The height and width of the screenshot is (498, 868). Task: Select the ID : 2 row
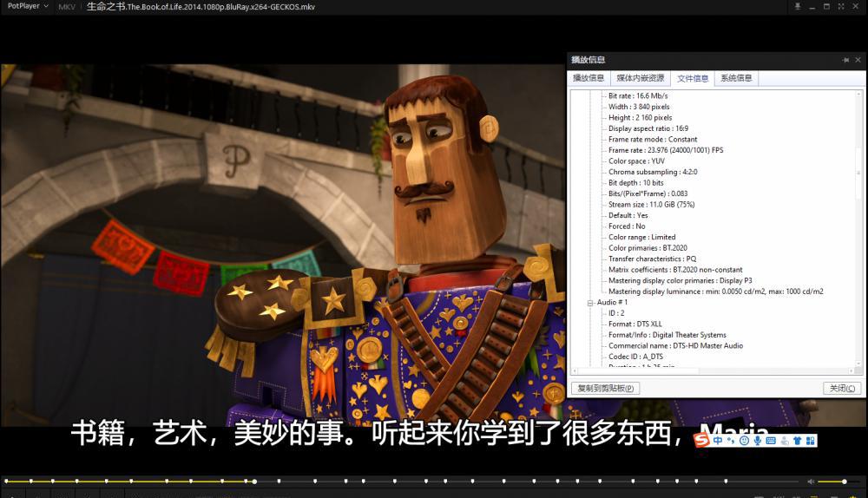tap(616, 313)
